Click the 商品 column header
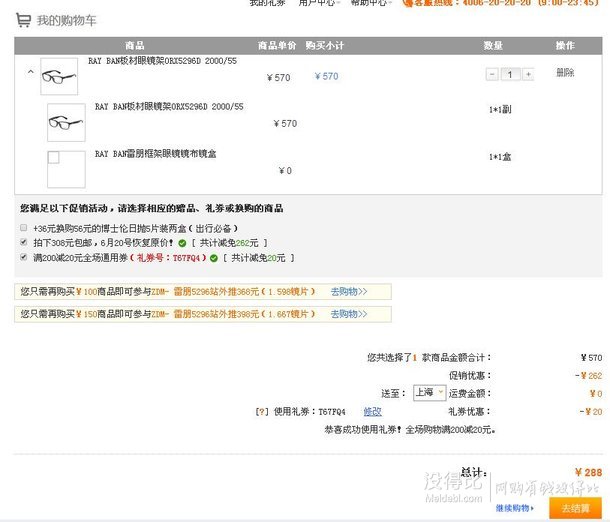This screenshot has height=522, width=610. point(135,46)
